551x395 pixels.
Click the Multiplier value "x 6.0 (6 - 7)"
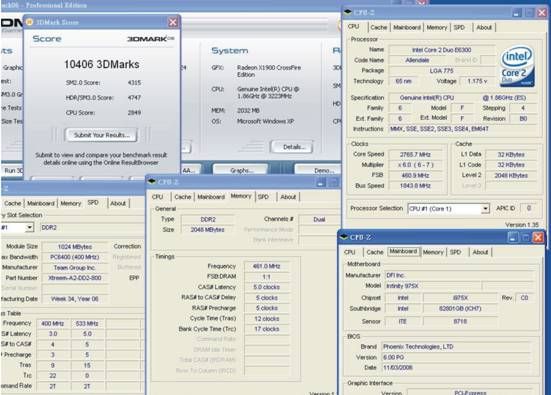pyautogui.click(x=415, y=165)
